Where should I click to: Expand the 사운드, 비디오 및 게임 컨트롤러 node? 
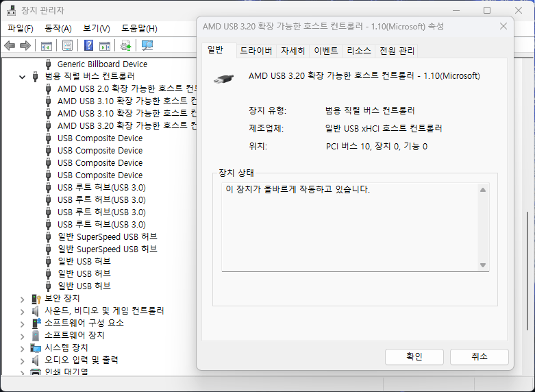(x=23, y=311)
